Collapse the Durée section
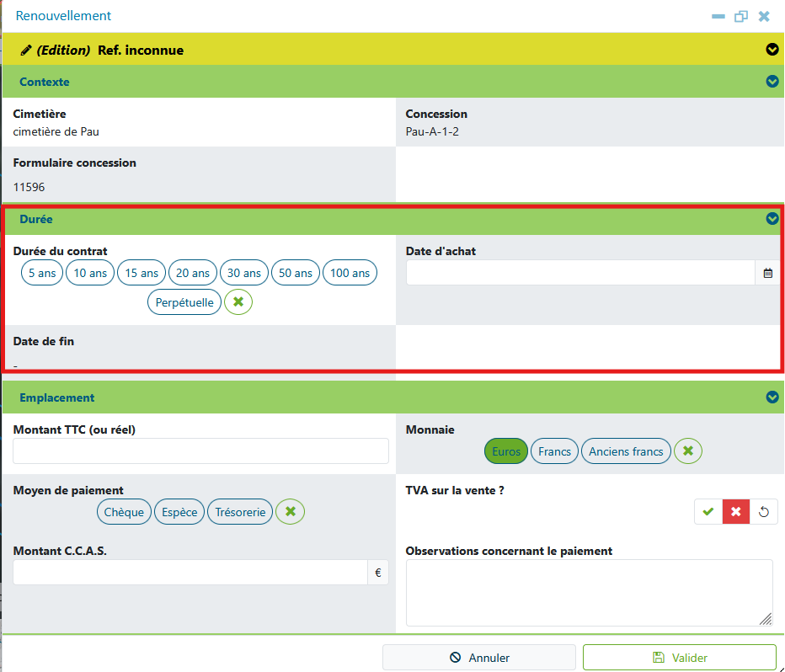The height and width of the screenshot is (672, 785). 772,218
